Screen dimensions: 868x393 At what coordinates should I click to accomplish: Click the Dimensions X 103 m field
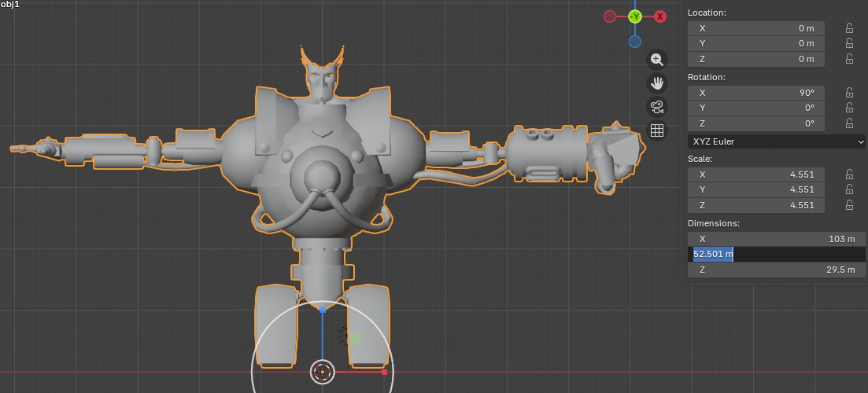(776, 239)
